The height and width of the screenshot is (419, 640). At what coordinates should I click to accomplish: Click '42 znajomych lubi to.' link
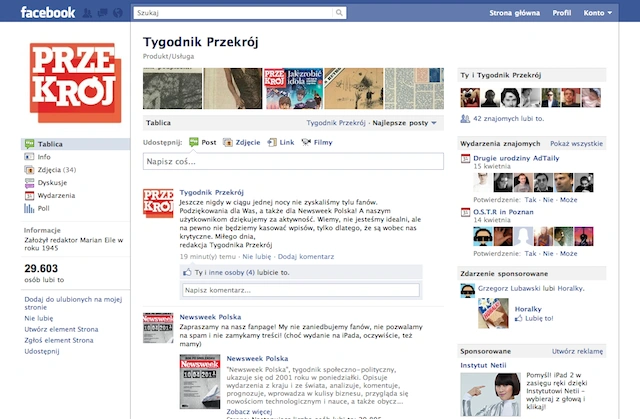(509, 119)
